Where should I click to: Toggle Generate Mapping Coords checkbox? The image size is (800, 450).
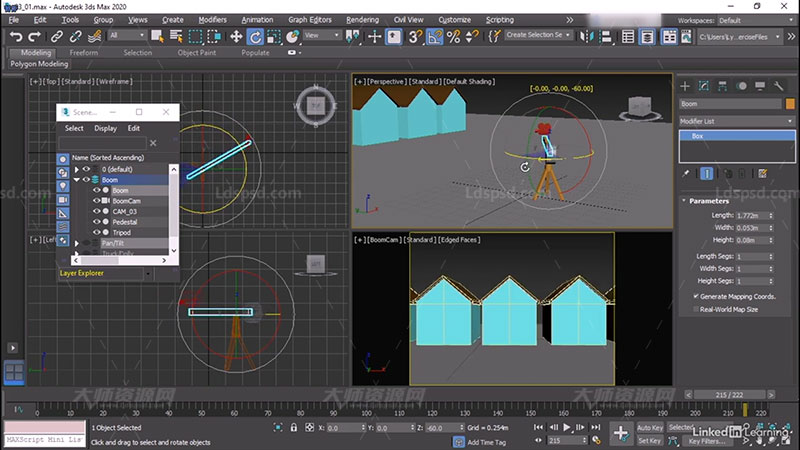[696, 296]
